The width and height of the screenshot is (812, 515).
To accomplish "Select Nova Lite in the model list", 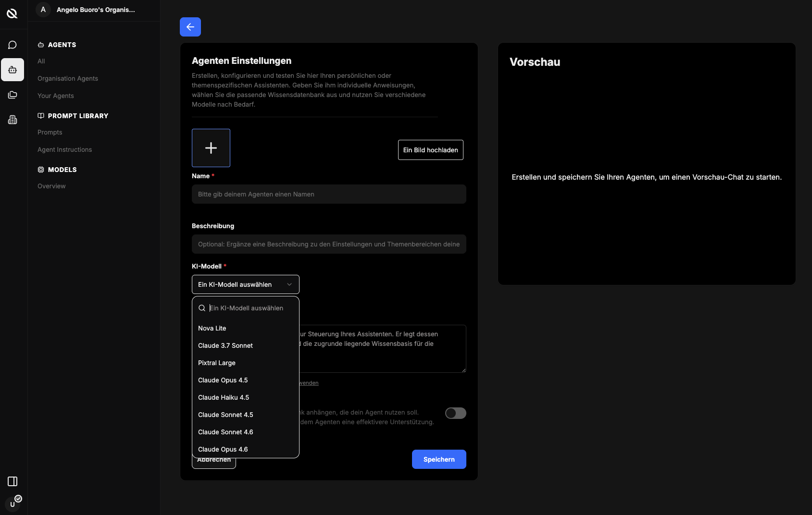I will [x=212, y=328].
